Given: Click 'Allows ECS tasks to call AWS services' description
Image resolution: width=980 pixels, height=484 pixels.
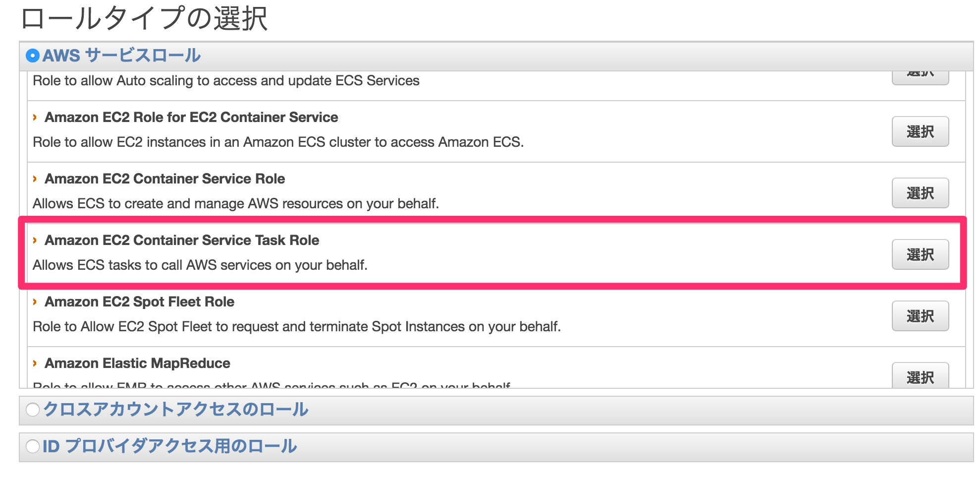Looking at the screenshot, I should (200, 265).
